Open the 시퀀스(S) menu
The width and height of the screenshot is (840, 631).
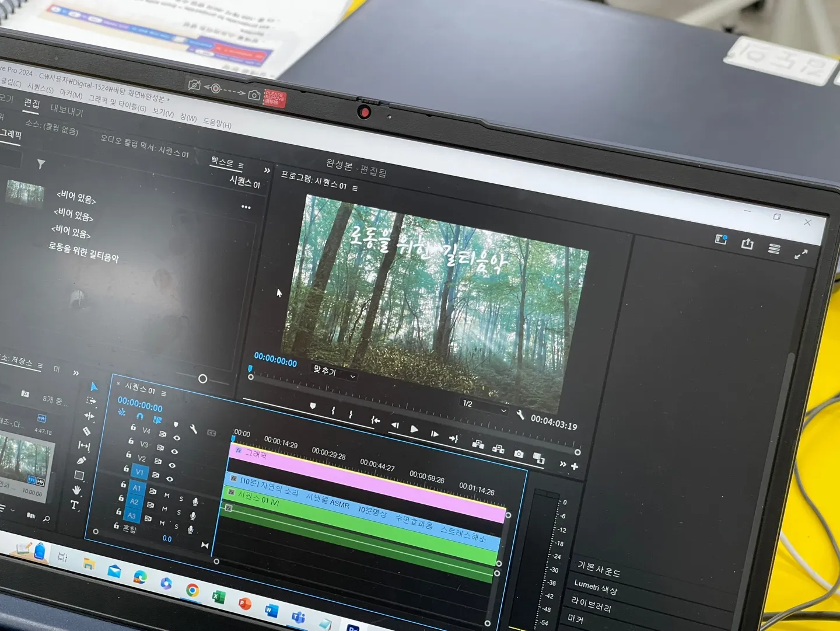(40, 89)
